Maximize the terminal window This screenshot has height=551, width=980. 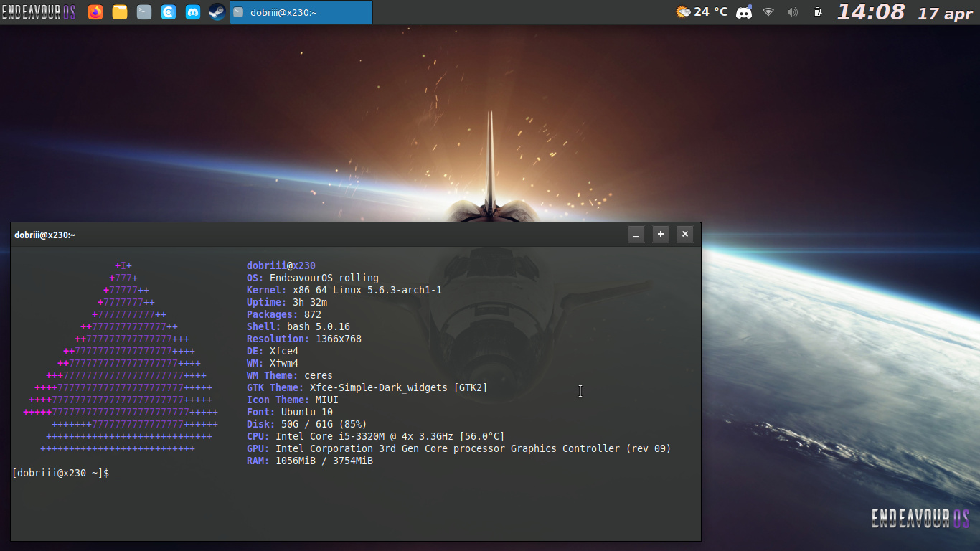661,234
